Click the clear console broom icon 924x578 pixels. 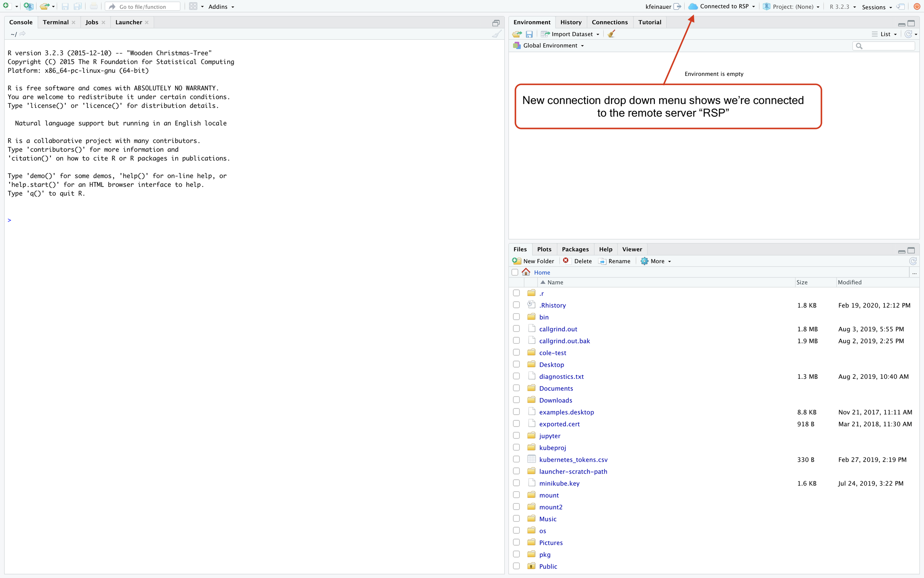click(x=496, y=34)
